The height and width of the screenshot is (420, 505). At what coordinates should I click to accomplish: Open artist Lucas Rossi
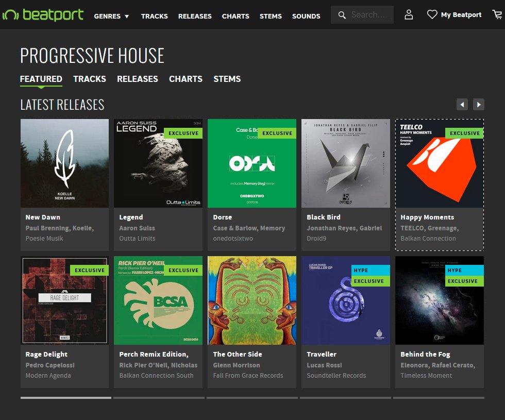[324, 365]
